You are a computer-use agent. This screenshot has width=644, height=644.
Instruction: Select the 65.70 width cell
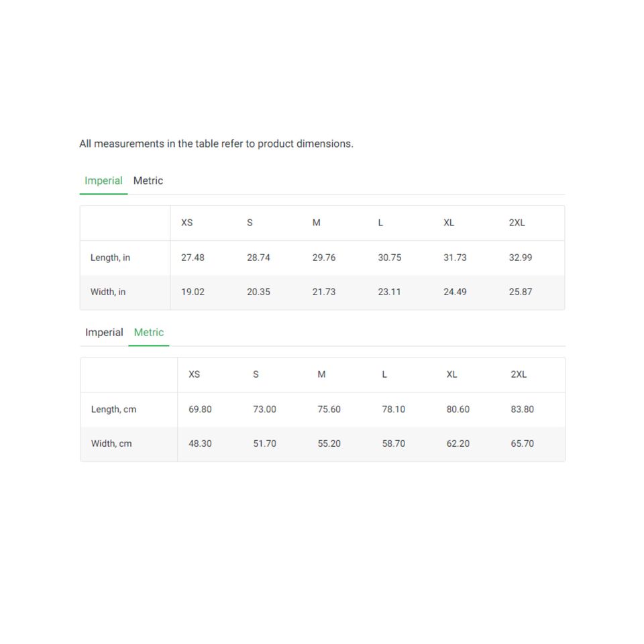(x=523, y=443)
